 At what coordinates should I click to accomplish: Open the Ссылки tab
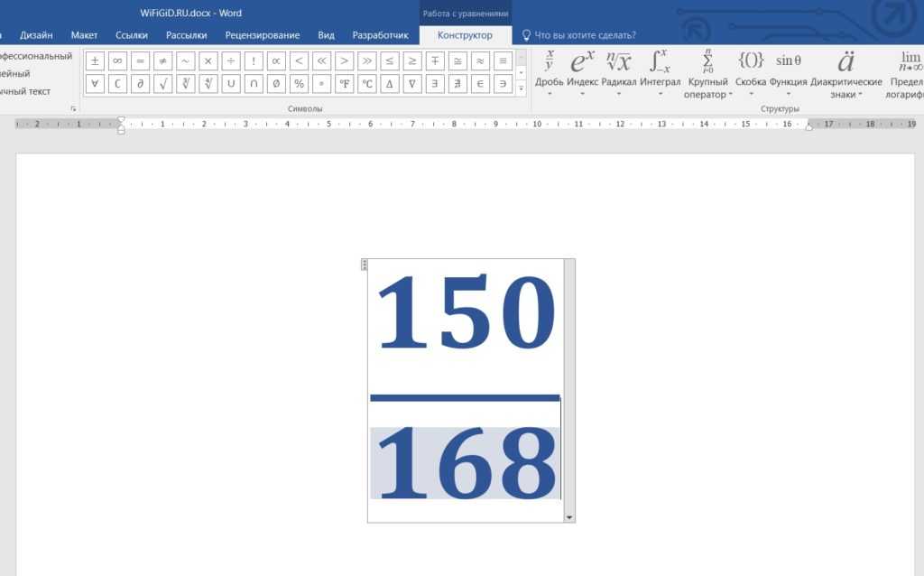(x=132, y=35)
